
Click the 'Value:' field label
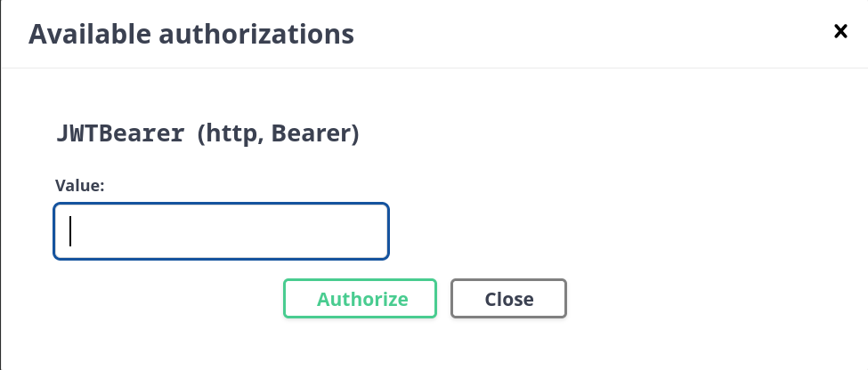click(80, 185)
